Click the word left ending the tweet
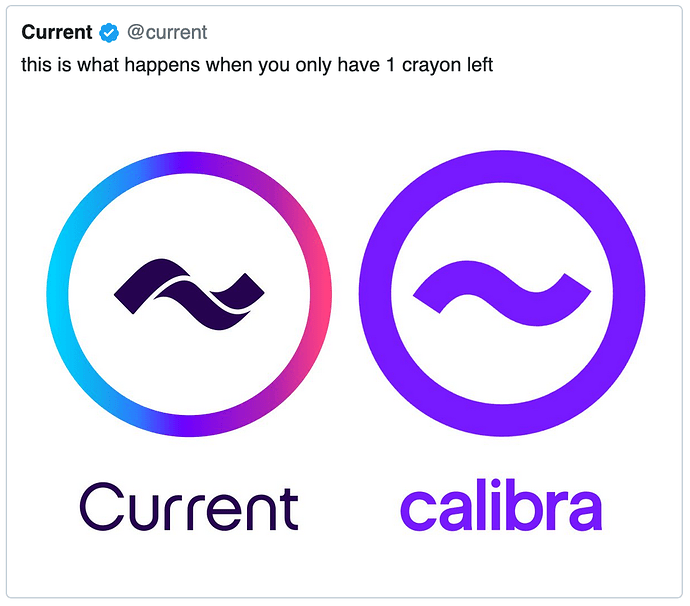This screenshot has height=606, width=690. pos(480,65)
